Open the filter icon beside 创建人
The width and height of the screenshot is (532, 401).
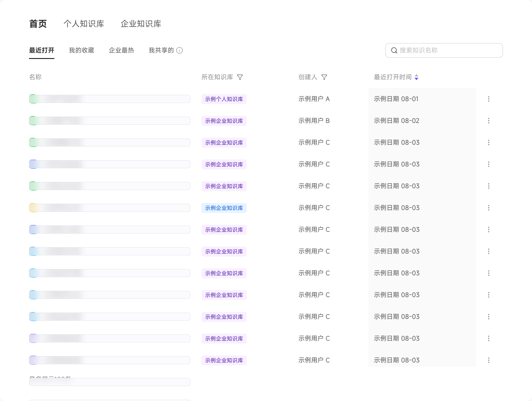tap(324, 78)
